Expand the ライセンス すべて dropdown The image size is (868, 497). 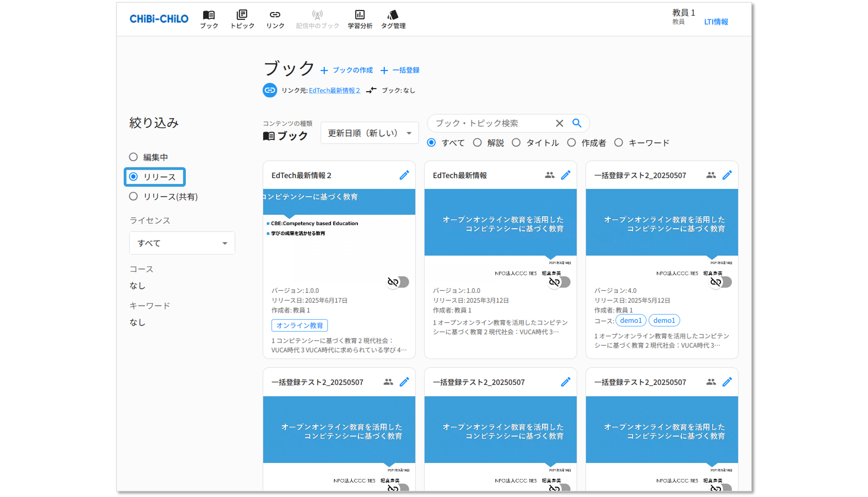click(x=182, y=243)
